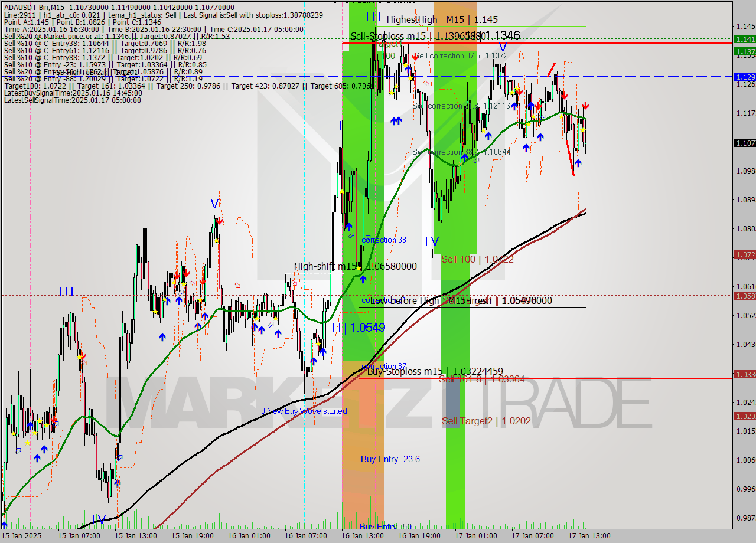Select the blue 'II | 1.0549' wave label
Image resolution: width=756 pixels, height=543 pixels.
(x=359, y=328)
